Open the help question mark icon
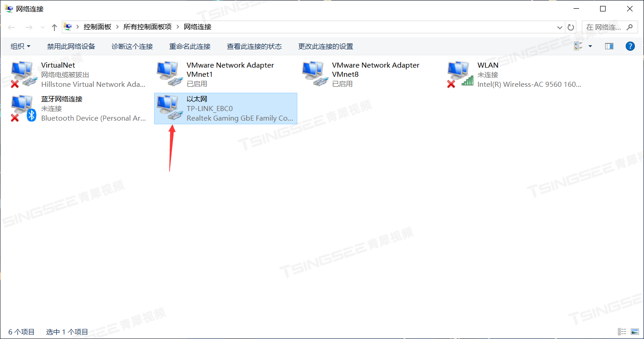The width and height of the screenshot is (644, 339). (x=630, y=46)
